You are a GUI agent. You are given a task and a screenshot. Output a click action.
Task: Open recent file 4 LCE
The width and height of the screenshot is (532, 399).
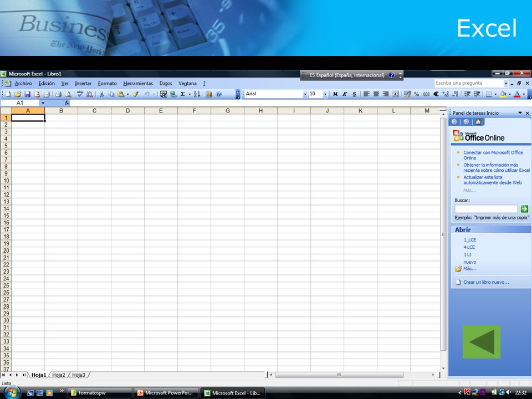pyautogui.click(x=469, y=247)
